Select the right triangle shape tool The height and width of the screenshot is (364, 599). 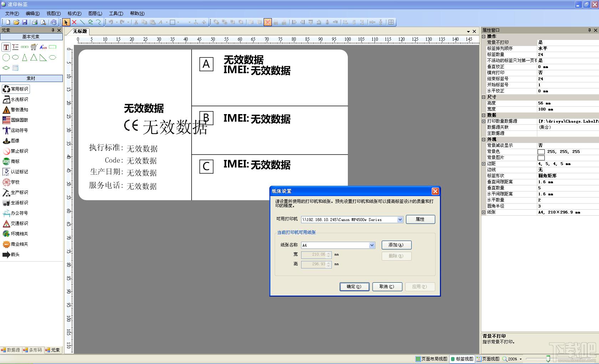click(x=43, y=57)
